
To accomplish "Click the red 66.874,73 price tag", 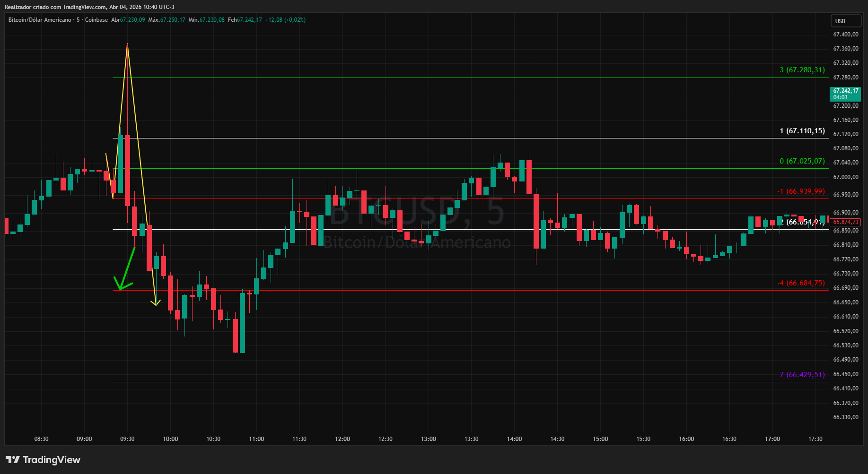I will tap(845, 222).
